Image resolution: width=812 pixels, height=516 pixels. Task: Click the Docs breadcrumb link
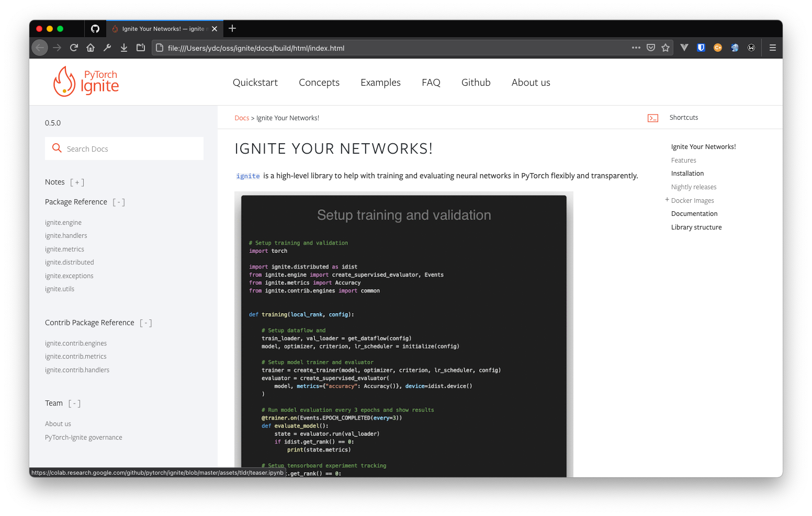242,118
